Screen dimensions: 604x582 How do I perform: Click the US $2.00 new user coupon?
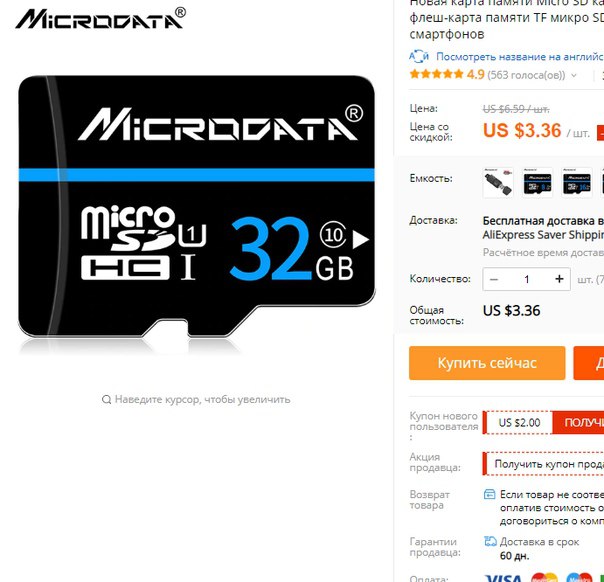point(519,423)
